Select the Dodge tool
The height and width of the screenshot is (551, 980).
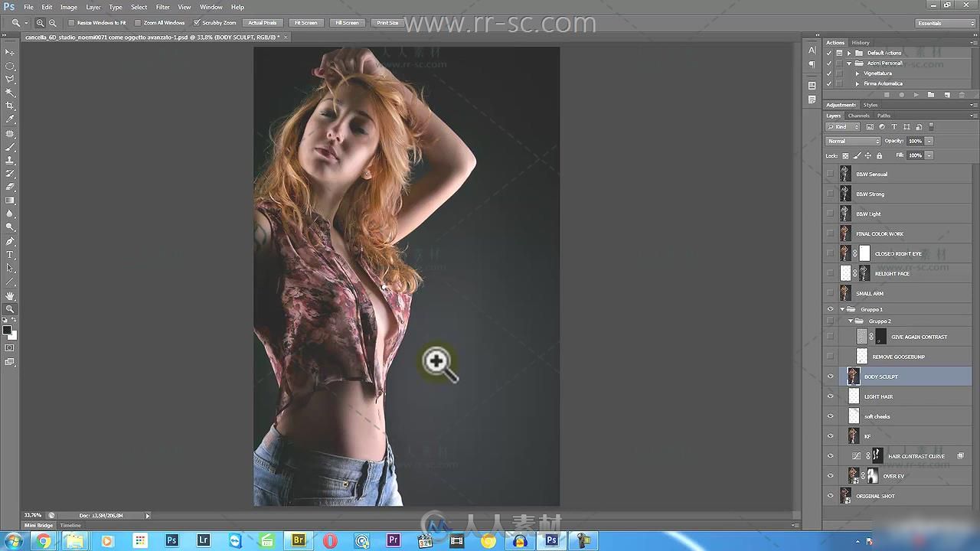click(x=10, y=227)
